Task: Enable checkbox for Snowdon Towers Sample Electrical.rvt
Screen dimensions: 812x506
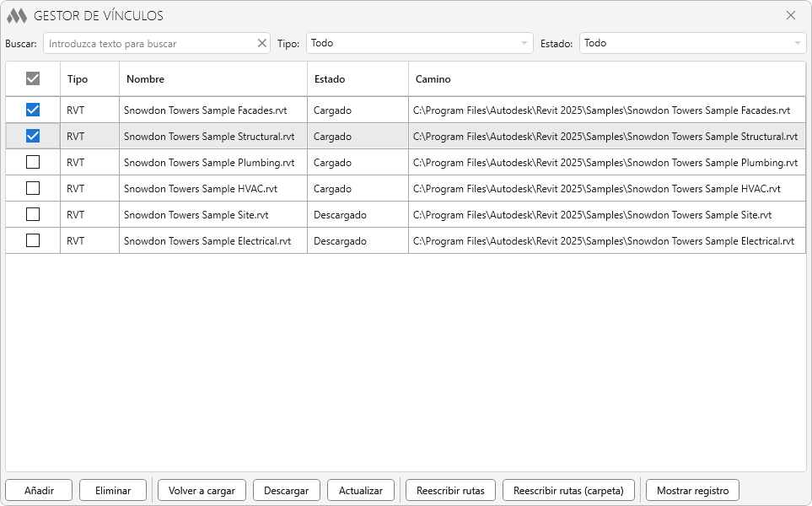Action: [x=33, y=240]
